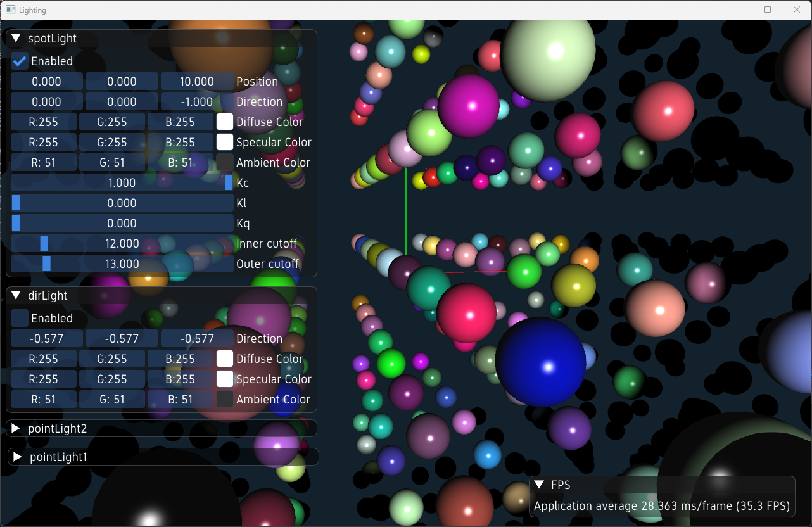Click dirLight Ambient Color G: 51 field
The image size is (812, 527).
112,400
